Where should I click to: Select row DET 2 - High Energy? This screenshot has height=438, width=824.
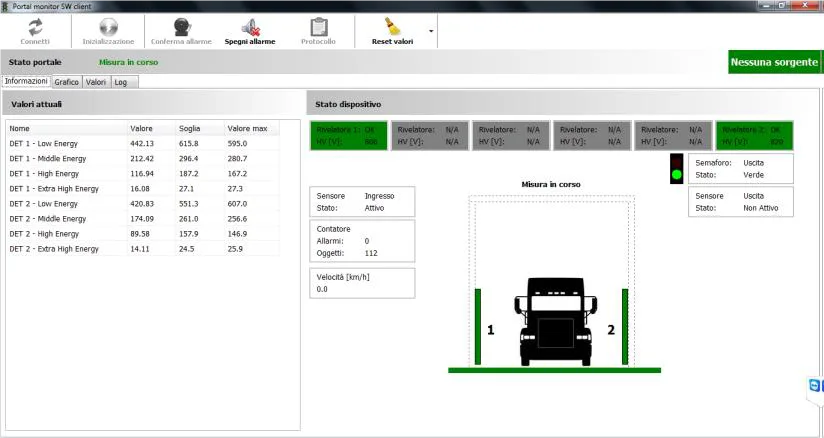[x=143, y=234]
